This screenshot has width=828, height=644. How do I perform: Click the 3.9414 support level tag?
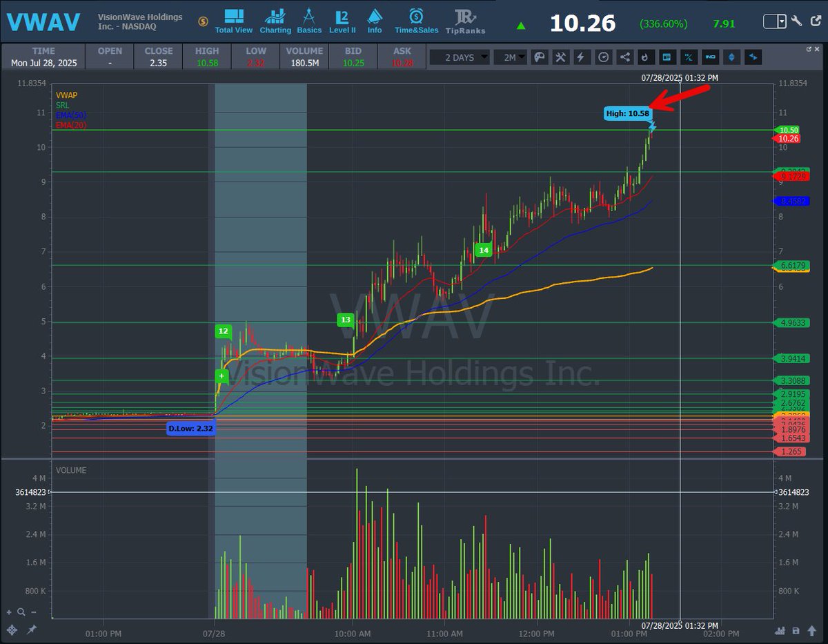[x=791, y=358]
